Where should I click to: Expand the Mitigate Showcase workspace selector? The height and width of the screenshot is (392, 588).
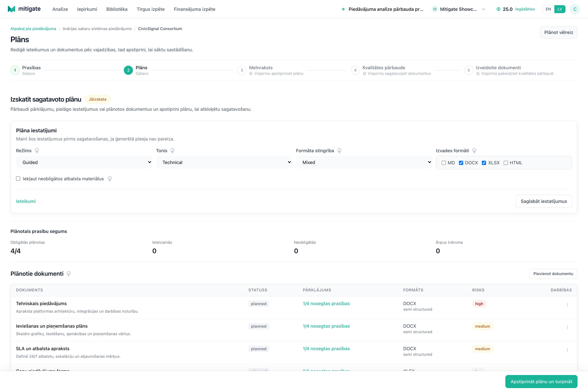click(458, 9)
